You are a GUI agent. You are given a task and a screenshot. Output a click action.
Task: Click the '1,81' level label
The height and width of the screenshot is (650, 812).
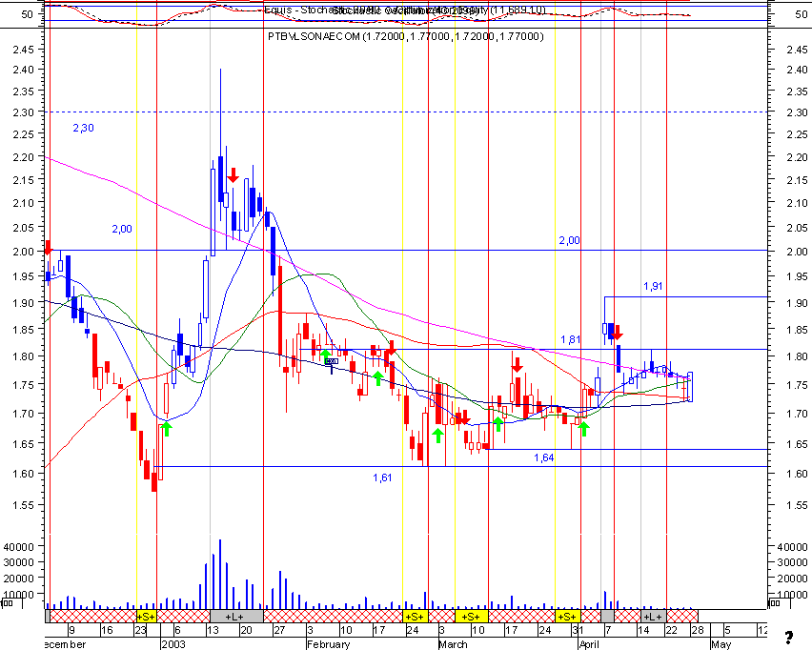[570, 339]
